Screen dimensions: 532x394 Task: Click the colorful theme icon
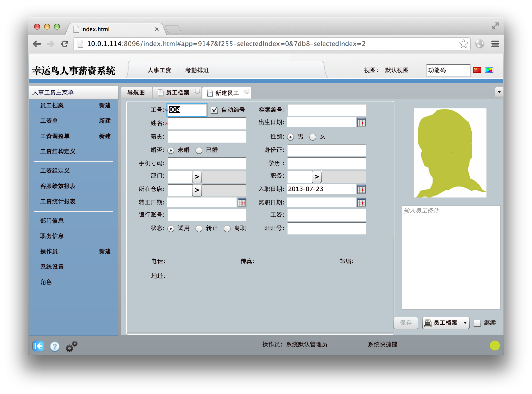pyautogui.click(x=489, y=70)
